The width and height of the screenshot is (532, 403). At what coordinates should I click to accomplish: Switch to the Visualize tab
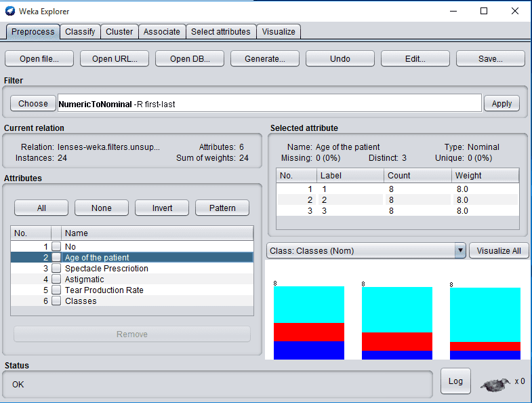[279, 32]
